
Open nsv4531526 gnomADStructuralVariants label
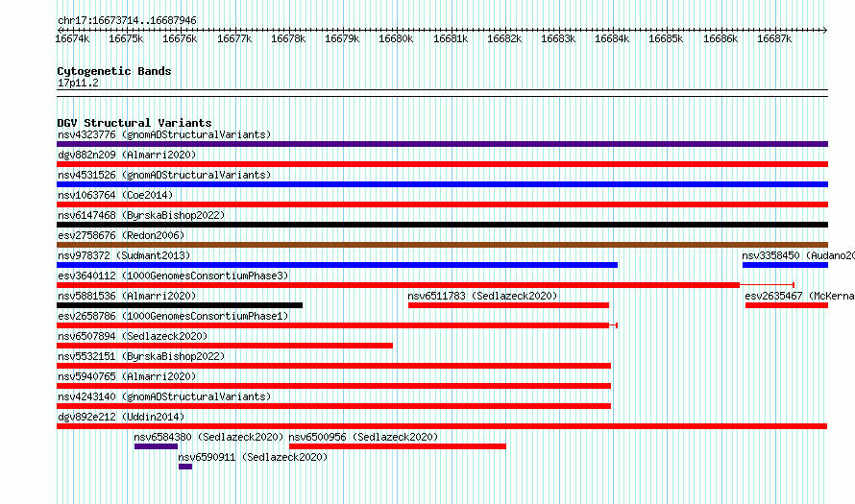[x=164, y=175]
